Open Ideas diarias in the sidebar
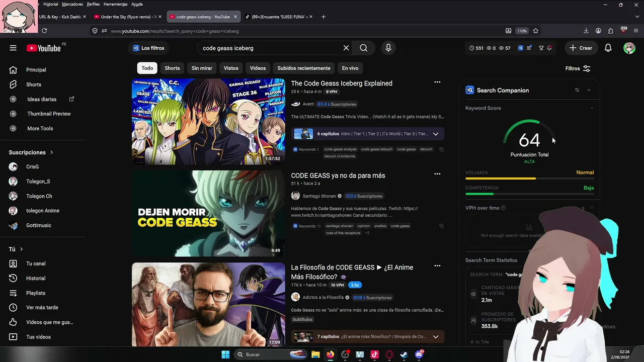This screenshot has height=362, width=644. (41, 99)
